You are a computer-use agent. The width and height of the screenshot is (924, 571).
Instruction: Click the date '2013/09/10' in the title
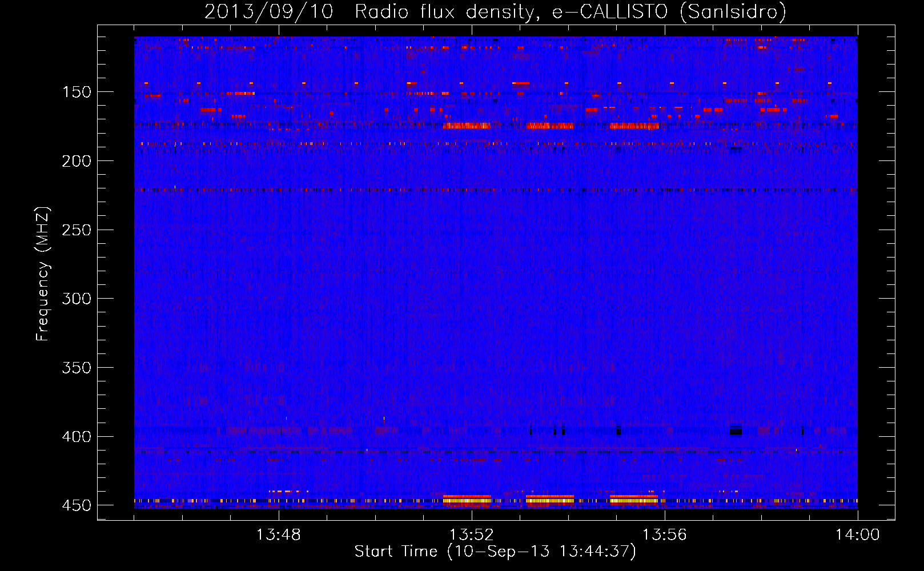click(268, 11)
